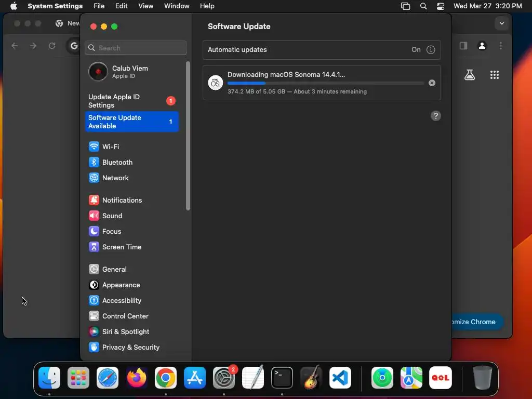This screenshot has width=532, height=399.
Task: Open the View menu
Action: [145, 6]
